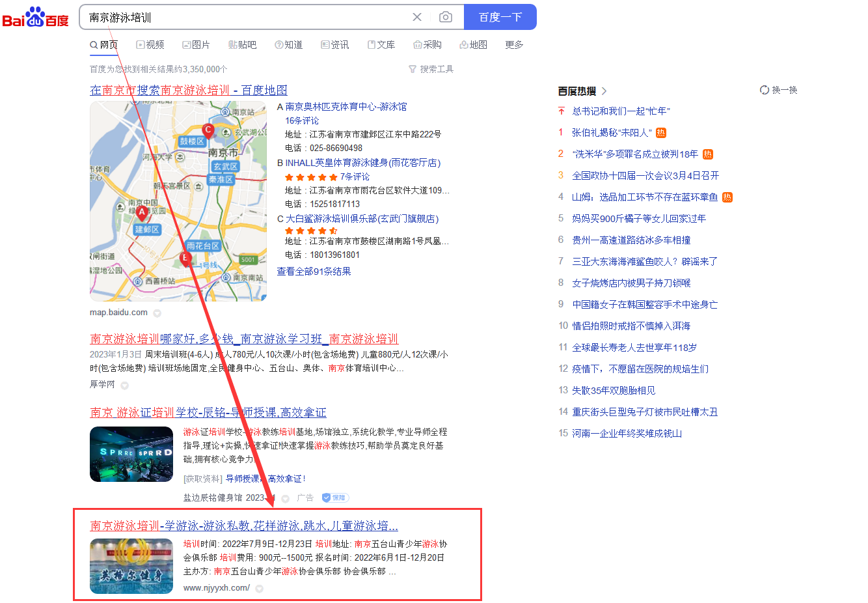Open 南京奥林匹克体育中心-游泳馆 result

pyautogui.click(x=346, y=107)
